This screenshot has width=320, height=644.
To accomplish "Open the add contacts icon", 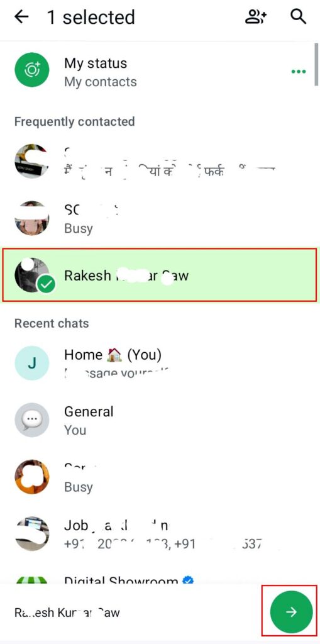I will tap(256, 17).
